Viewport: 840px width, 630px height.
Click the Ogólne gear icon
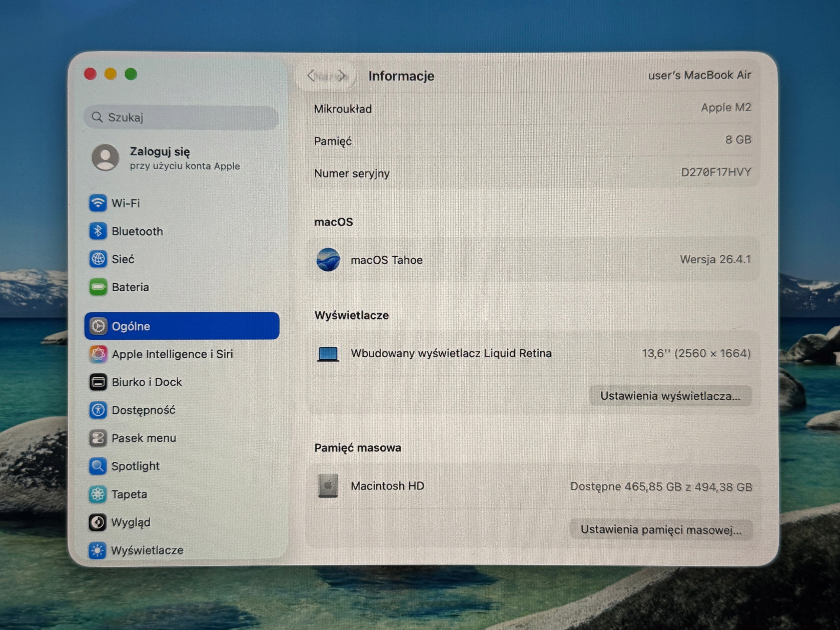pos(98,326)
